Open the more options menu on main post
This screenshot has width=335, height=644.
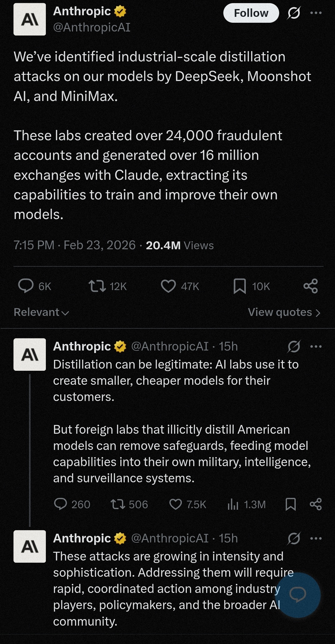(316, 13)
